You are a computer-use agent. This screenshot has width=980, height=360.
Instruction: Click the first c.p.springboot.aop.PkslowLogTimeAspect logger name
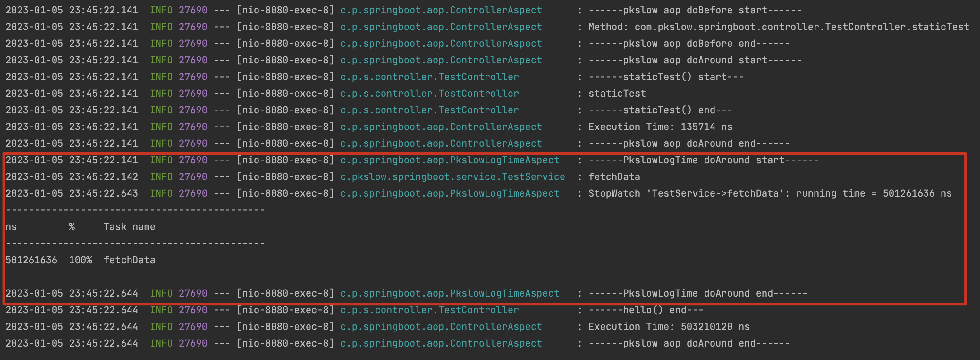click(450, 160)
